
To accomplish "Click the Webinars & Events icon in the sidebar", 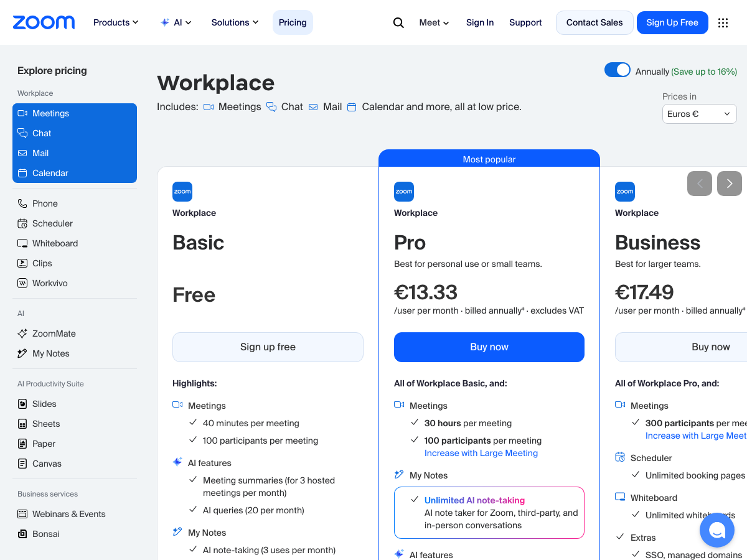I will tap(22, 514).
